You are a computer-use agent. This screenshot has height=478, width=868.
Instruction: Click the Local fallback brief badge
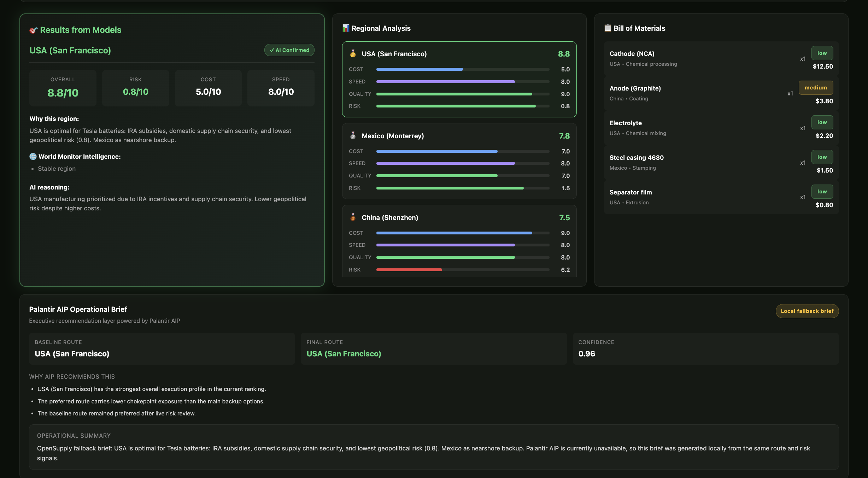tap(807, 311)
